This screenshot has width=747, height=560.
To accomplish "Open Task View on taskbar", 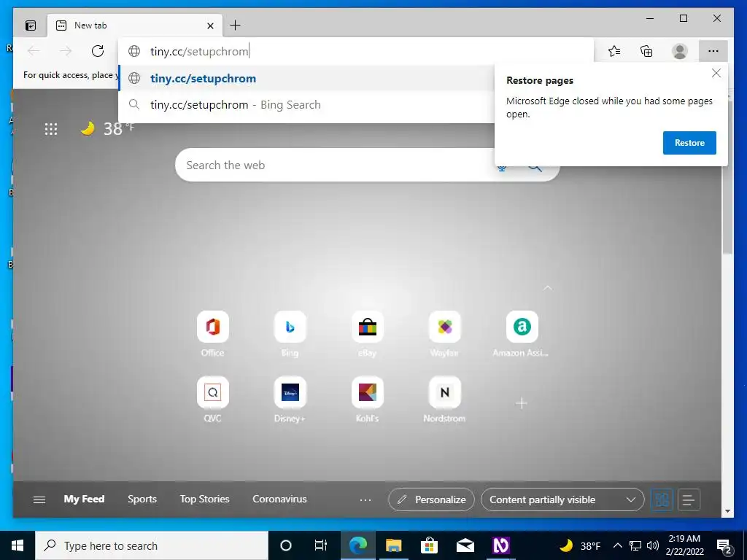I will (x=321, y=545).
